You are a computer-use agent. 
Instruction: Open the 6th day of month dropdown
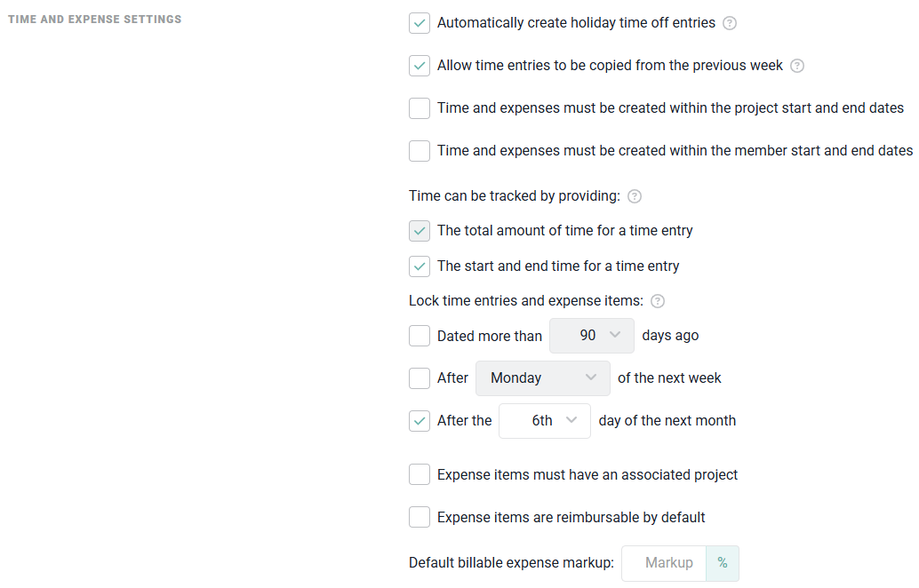click(545, 421)
